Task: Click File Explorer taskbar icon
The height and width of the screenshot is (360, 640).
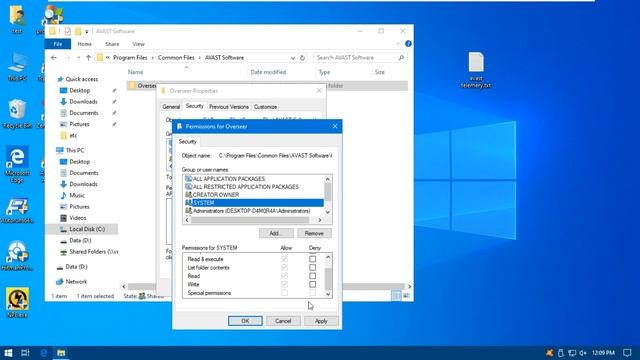Action: pos(61,353)
